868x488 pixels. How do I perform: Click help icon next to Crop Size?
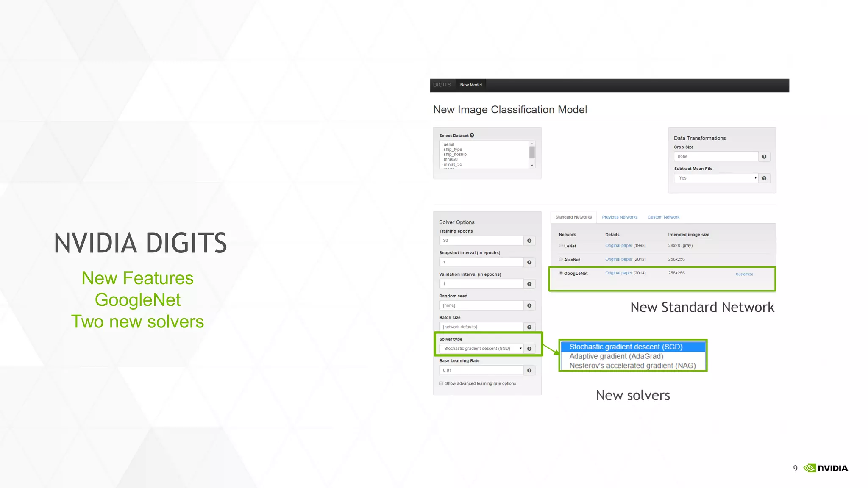pyautogui.click(x=764, y=157)
